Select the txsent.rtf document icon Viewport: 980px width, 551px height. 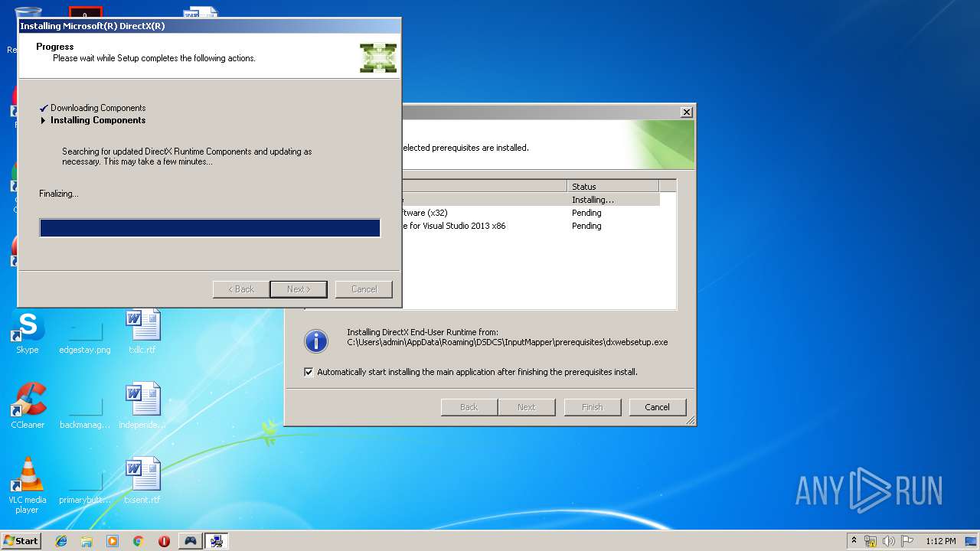(x=142, y=481)
